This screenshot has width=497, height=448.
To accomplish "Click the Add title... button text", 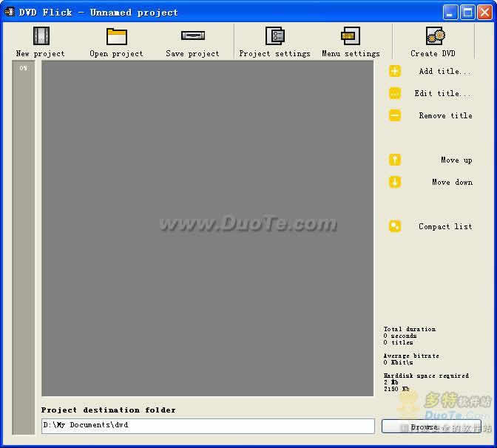I will pyautogui.click(x=445, y=71).
